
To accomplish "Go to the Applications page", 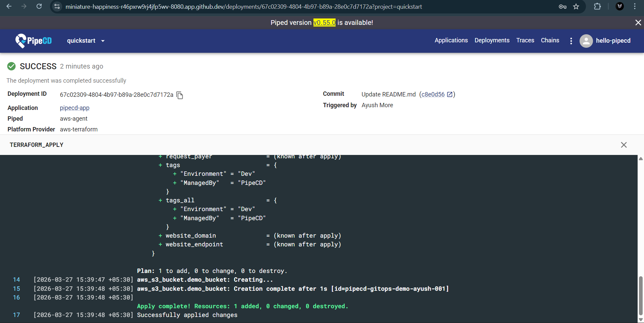I will pos(451,40).
